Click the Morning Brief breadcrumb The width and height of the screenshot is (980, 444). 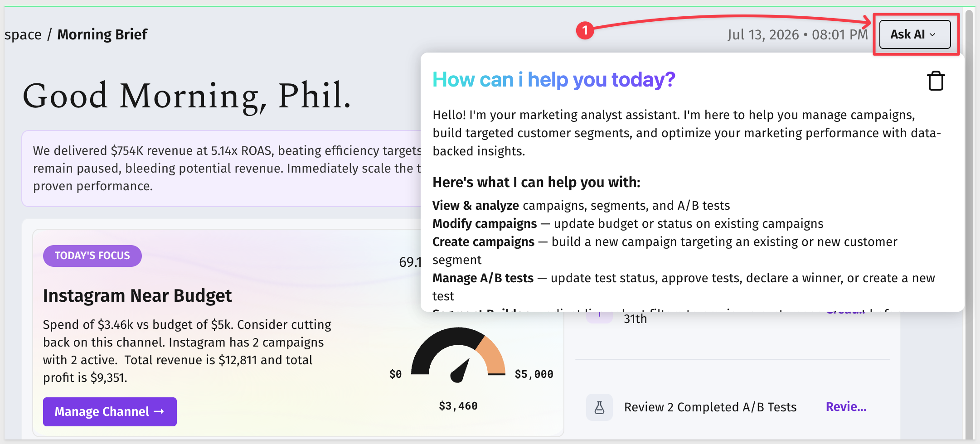tap(102, 34)
